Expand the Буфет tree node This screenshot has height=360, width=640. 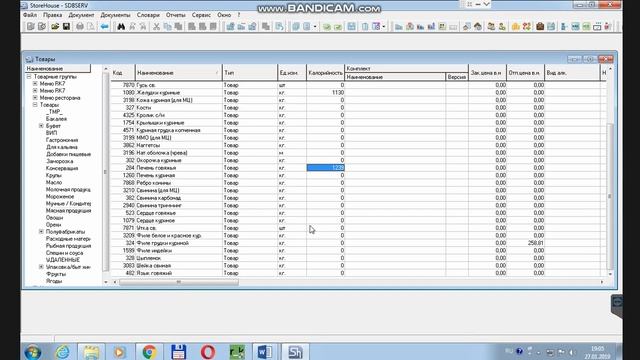(41, 126)
